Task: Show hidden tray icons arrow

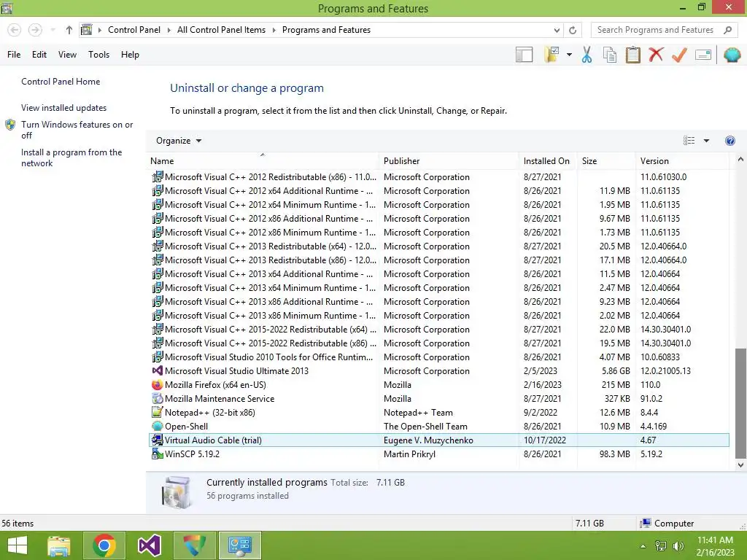Action: (643, 546)
